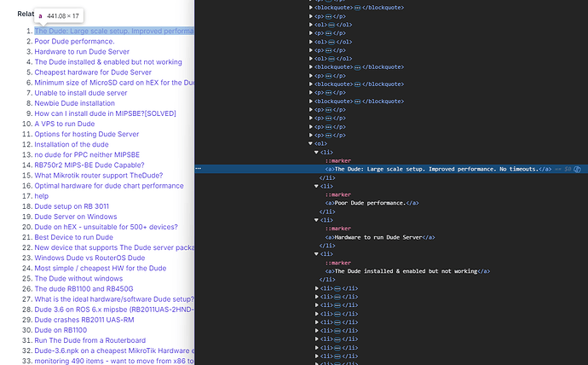Open 'Dude Server on Windows' link
The width and height of the screenshot is (588, 365).
click(76, 217)
